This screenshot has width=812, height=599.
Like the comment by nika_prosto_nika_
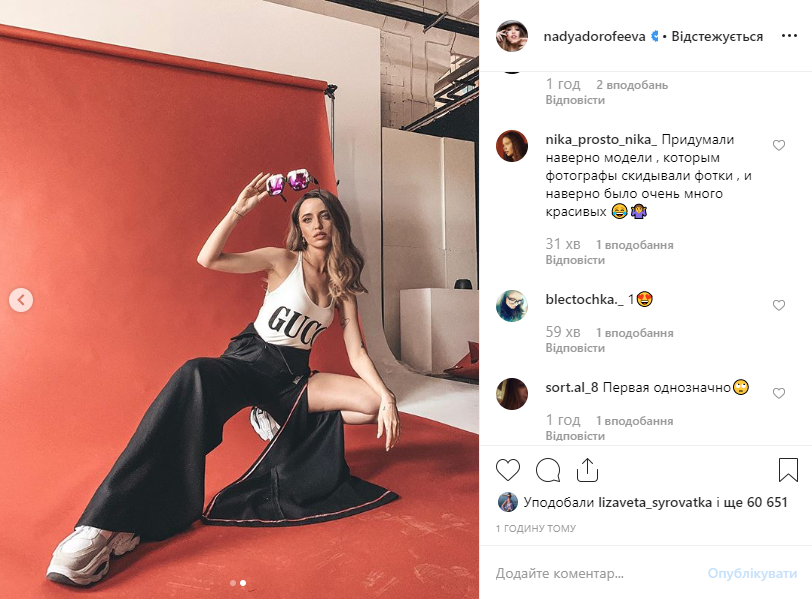779,145
